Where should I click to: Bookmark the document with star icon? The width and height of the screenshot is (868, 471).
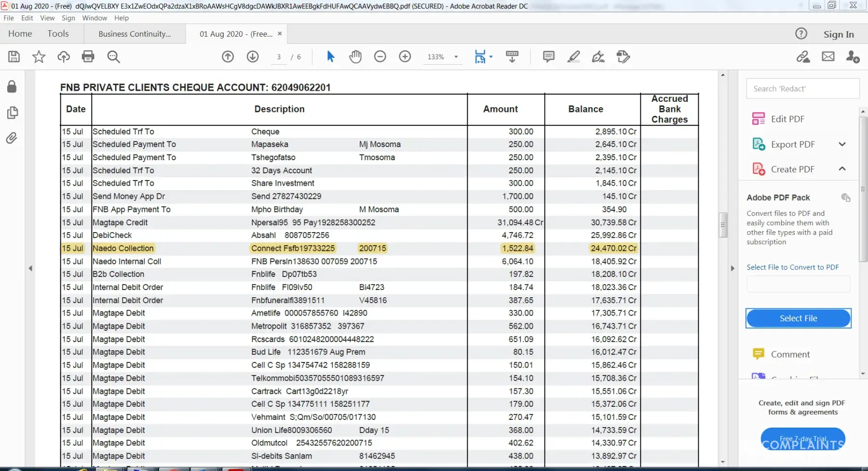pyautogui.click(x=39, y=57)
